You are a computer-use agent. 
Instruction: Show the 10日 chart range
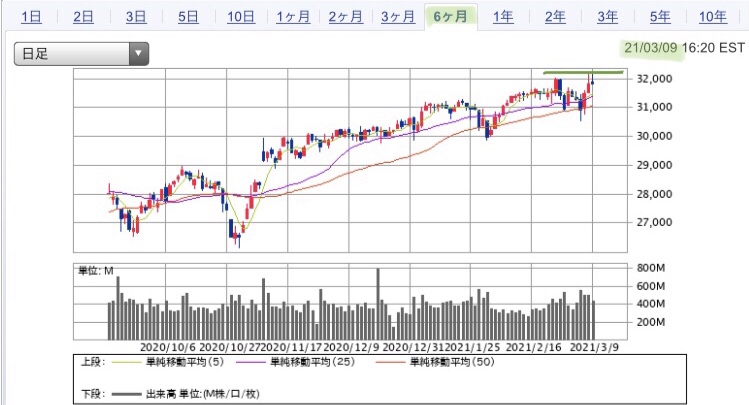pyautogui.click(x=240, y=16)
